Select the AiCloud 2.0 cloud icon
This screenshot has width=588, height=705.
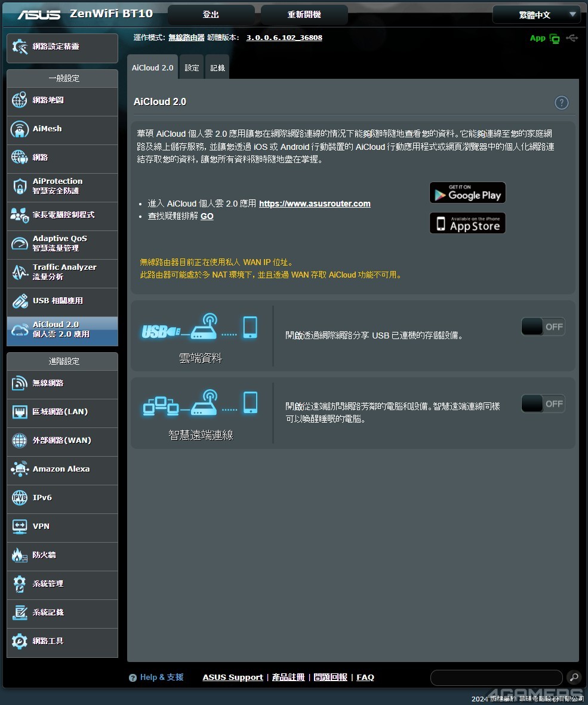click(19, 330)
